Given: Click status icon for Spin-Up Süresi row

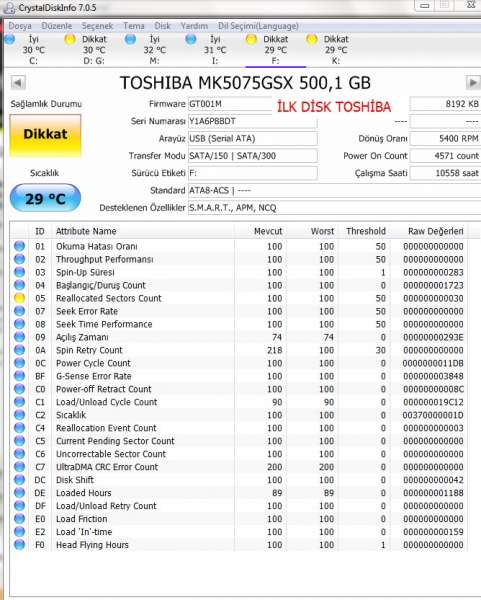Looking at the screenshot, I should click(20, 272).
